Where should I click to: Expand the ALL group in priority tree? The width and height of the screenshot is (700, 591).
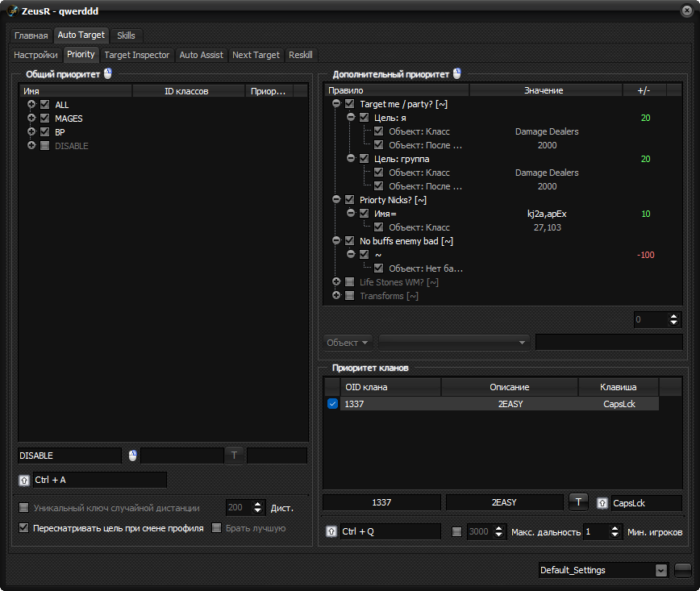[x=31, y=104]
